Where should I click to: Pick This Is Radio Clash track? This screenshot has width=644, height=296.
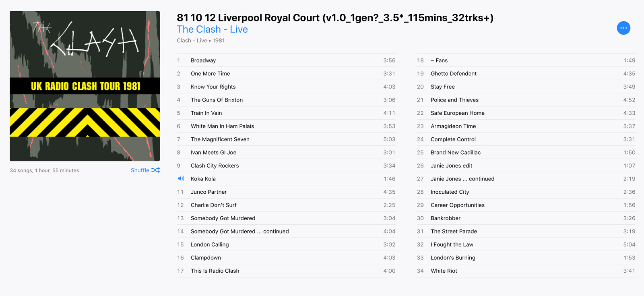215,271
